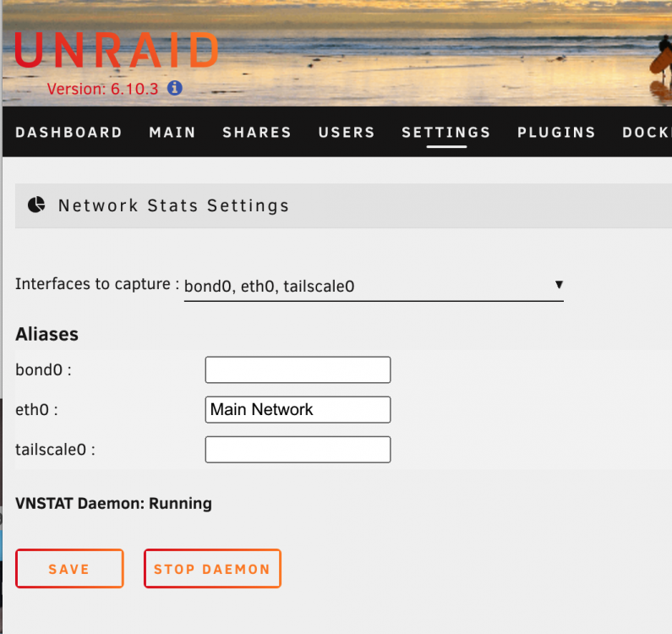Click the UNRAID logo
The height and width of the screenshot is (634, 672).
click(117, 50)
